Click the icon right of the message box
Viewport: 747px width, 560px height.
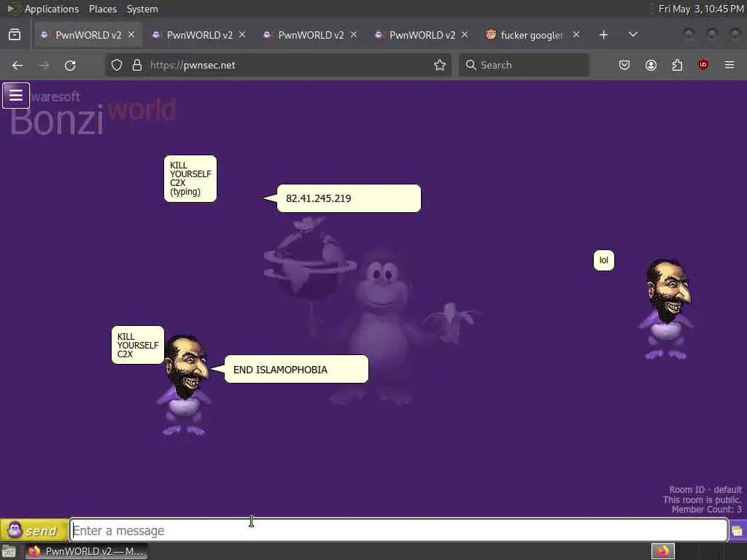pyautogui.click(x=738, y=530)
